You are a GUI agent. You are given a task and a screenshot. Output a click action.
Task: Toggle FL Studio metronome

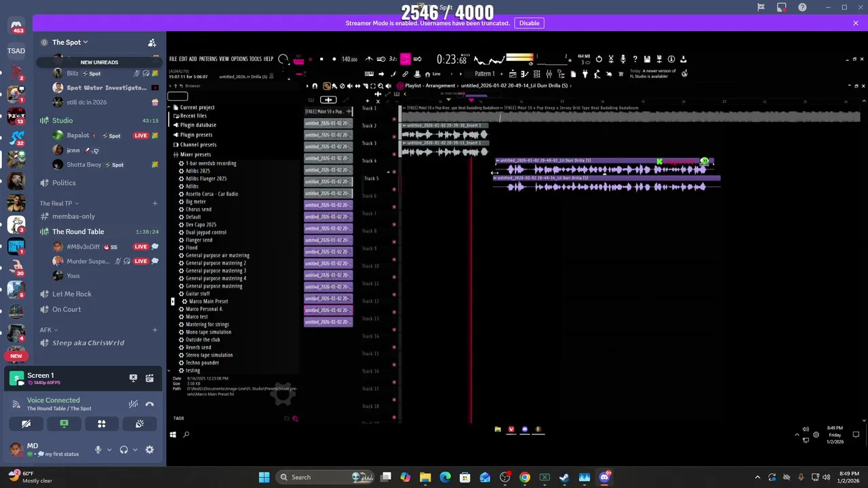click(368, 59)
